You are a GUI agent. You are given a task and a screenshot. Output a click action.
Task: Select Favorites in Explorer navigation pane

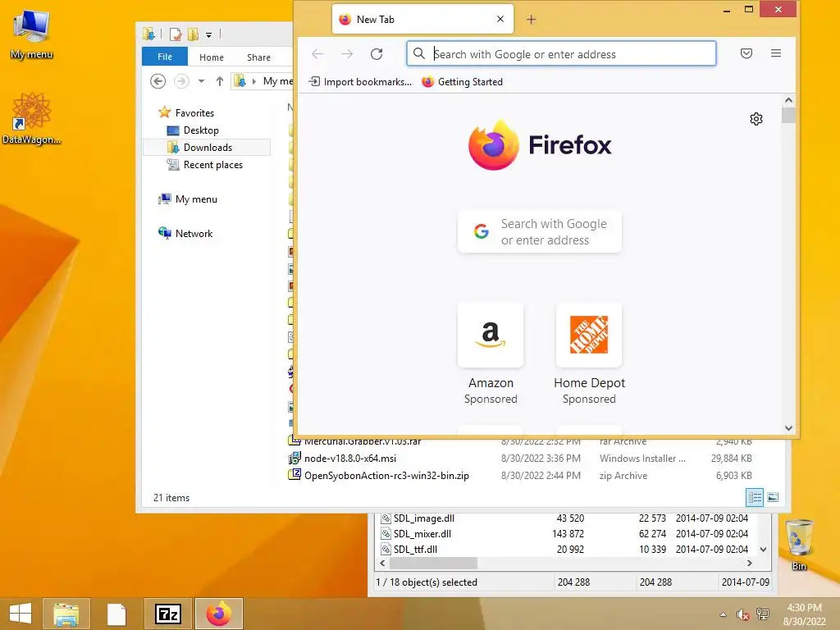click(186, 112)
